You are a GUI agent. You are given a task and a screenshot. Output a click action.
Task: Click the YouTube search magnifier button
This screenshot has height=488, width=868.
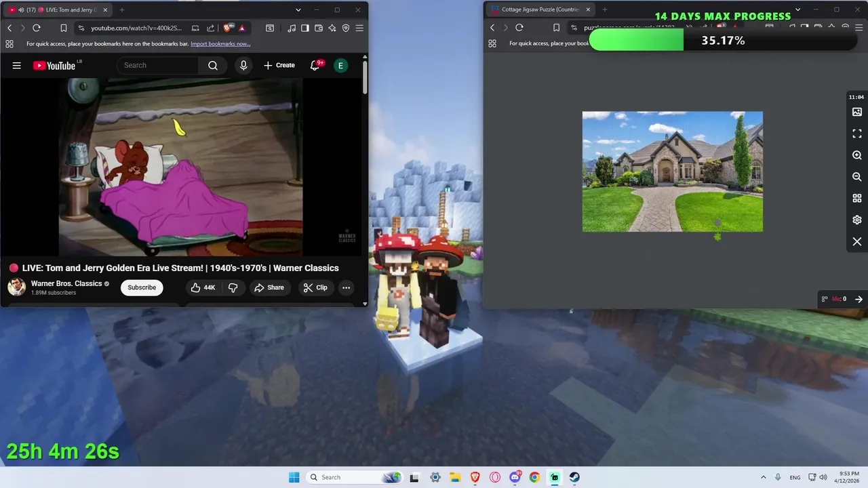tap(213, 65)
